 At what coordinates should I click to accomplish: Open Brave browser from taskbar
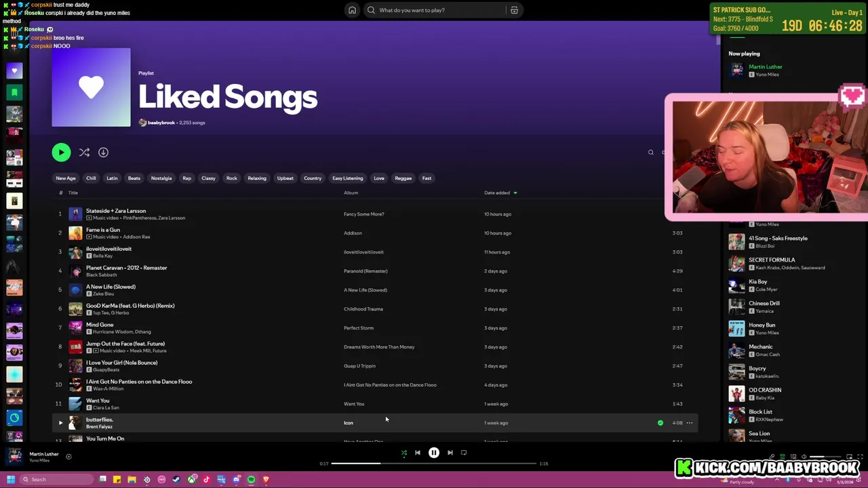[266, 480]
